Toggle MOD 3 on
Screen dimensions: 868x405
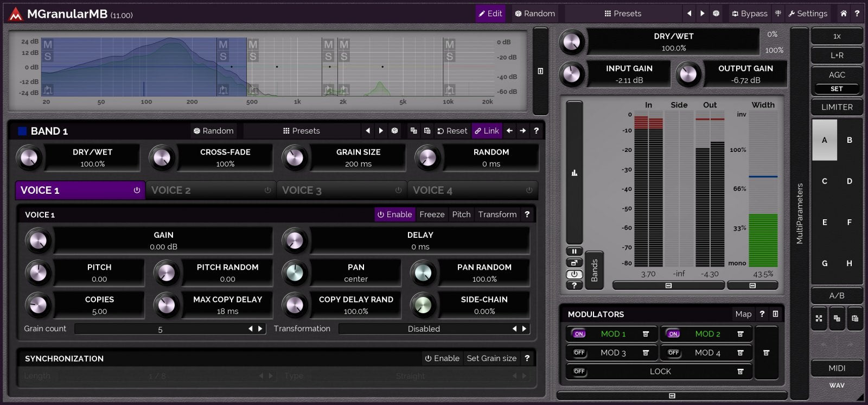tap(579, 353)
